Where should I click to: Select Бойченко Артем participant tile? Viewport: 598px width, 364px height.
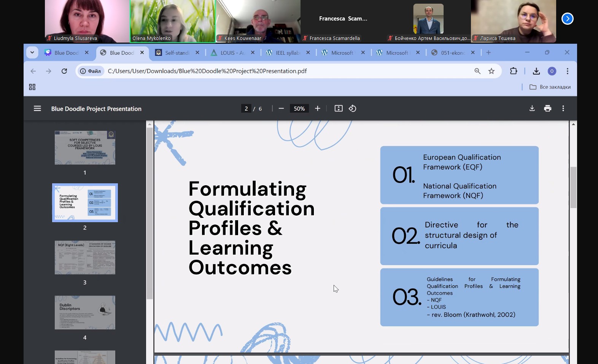point(428,21)
